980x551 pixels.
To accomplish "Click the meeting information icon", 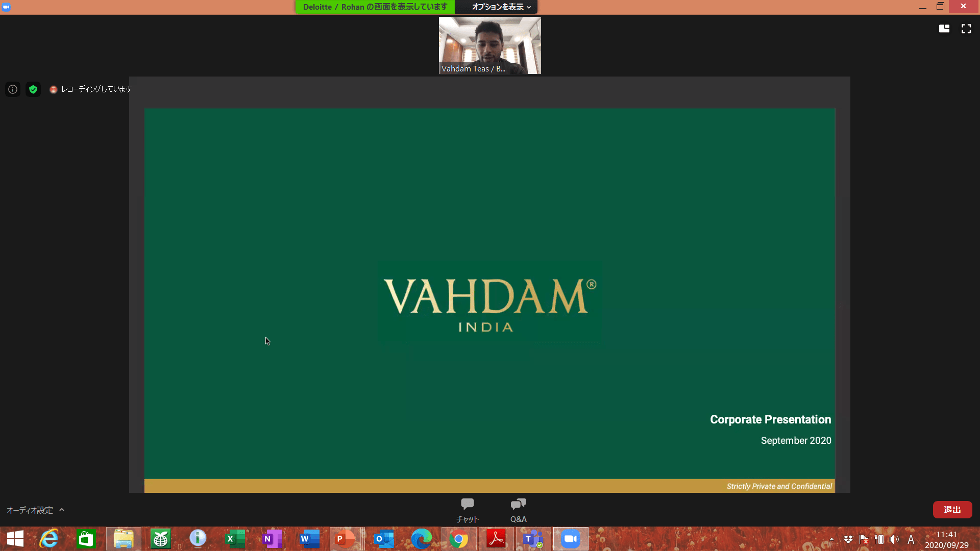I will [13, 89].
